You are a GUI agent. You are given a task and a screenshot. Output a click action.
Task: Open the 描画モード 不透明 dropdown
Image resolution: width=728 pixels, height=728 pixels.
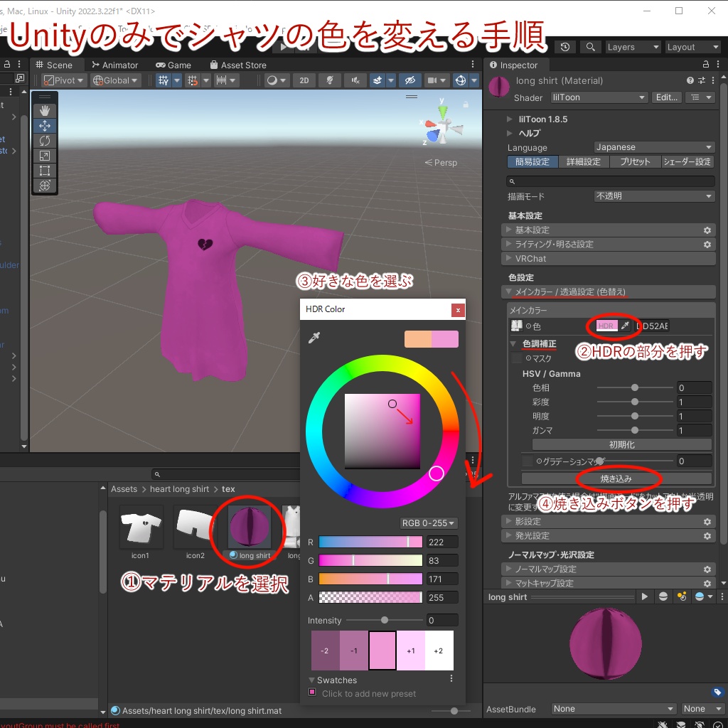click(654, 196)
